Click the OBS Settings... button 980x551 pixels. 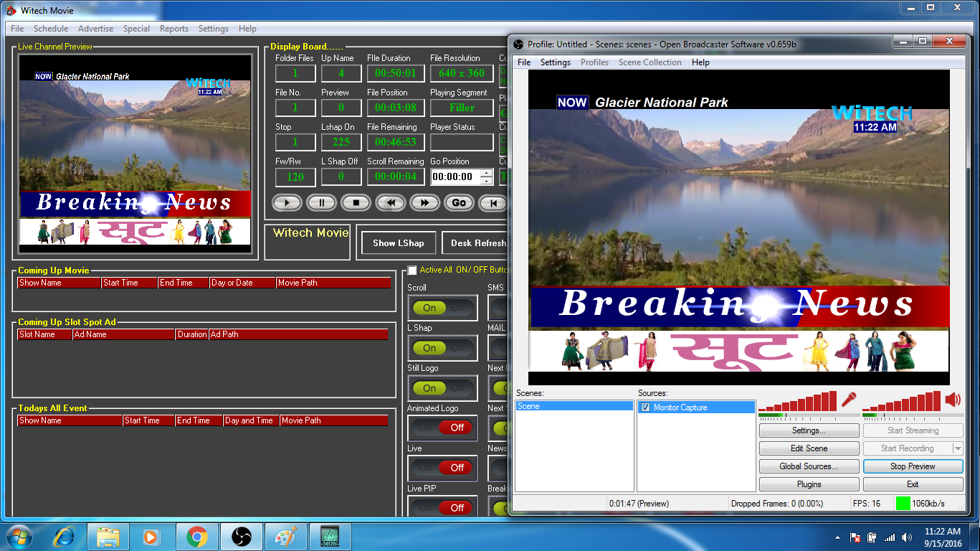point(809,430)
